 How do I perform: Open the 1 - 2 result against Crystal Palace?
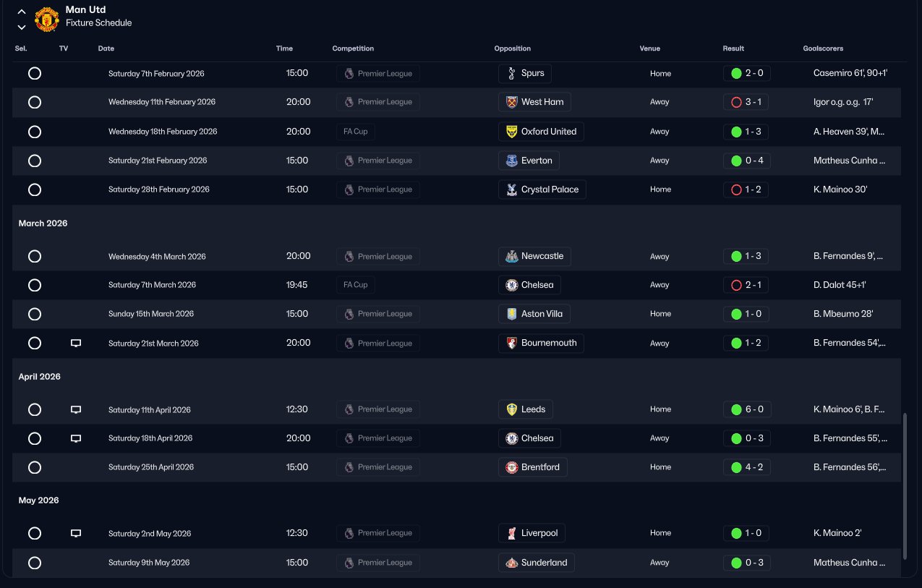pyautogui.click(x=746, y=189)
